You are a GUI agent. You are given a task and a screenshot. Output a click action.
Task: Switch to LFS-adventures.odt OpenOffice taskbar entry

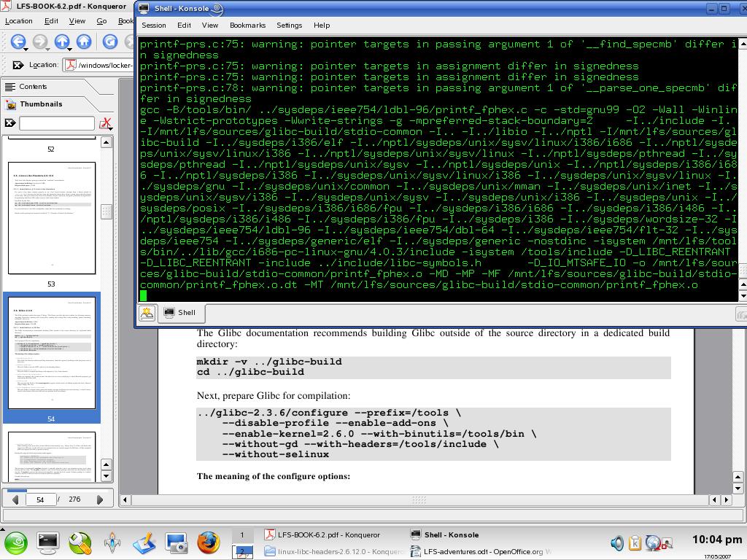point(482,551)
